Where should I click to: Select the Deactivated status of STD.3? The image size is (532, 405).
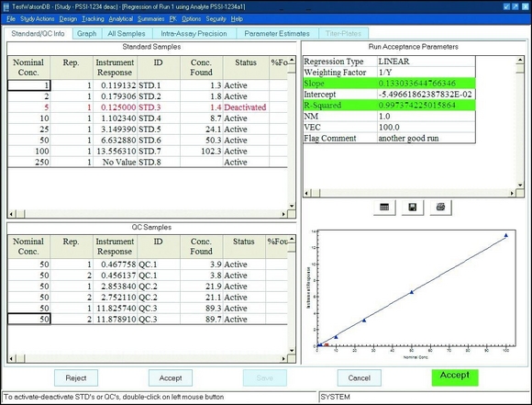(245, 107)
